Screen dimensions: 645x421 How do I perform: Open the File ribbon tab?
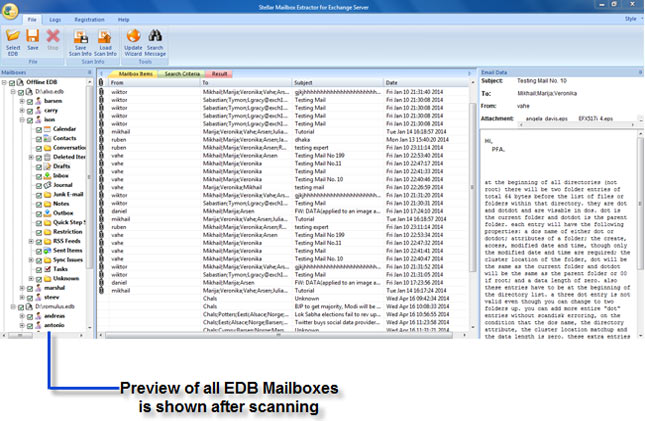coord(32,20)
